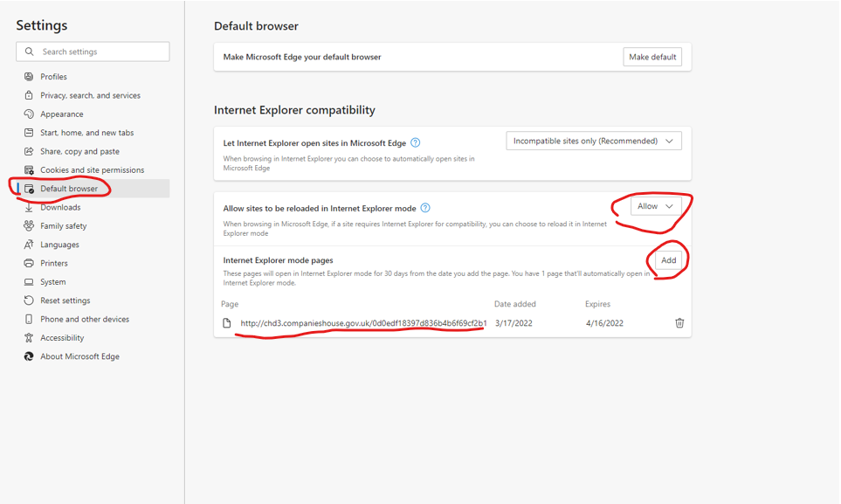Click the magnifier icon in the search settings box
This screenshot has width=841, height=504.
(30, 52)
